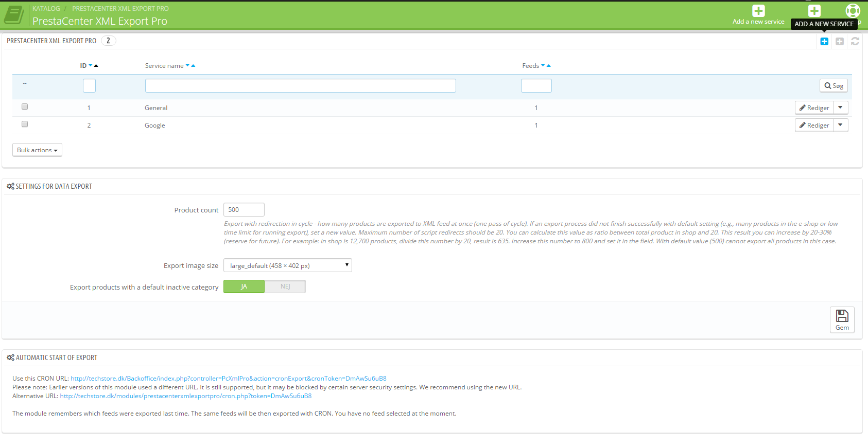Focus the Feeds filter field
The height and width of the screenshot is (448, 868).
pos(536,85)
